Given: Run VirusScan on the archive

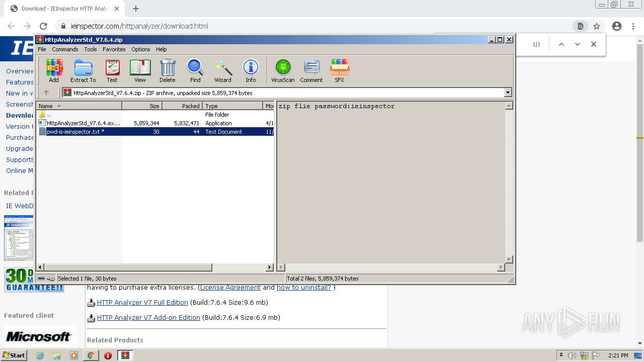Looking at the screenshot, I should (x=283, y=70).
